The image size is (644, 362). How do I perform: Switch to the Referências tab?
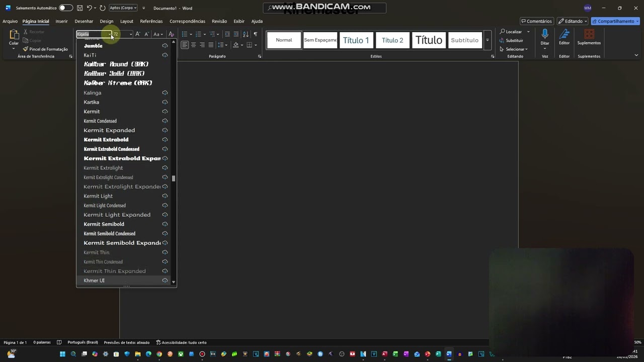[151, 21]
